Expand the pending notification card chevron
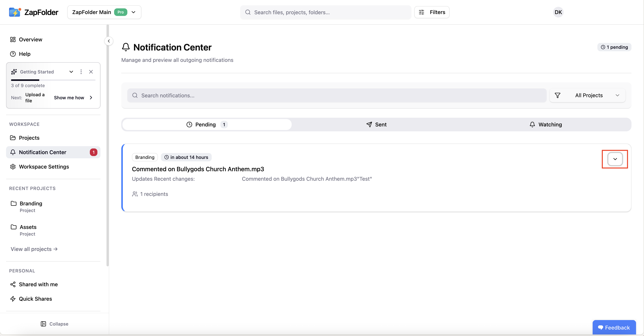644x336 pixels. [x=615, y=159]
